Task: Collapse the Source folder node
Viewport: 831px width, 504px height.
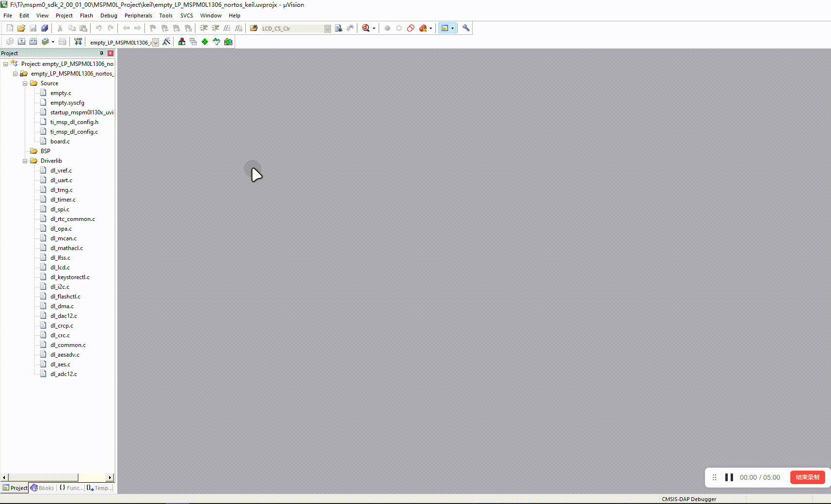Action: pyautogui.click(x=25, y=83)
